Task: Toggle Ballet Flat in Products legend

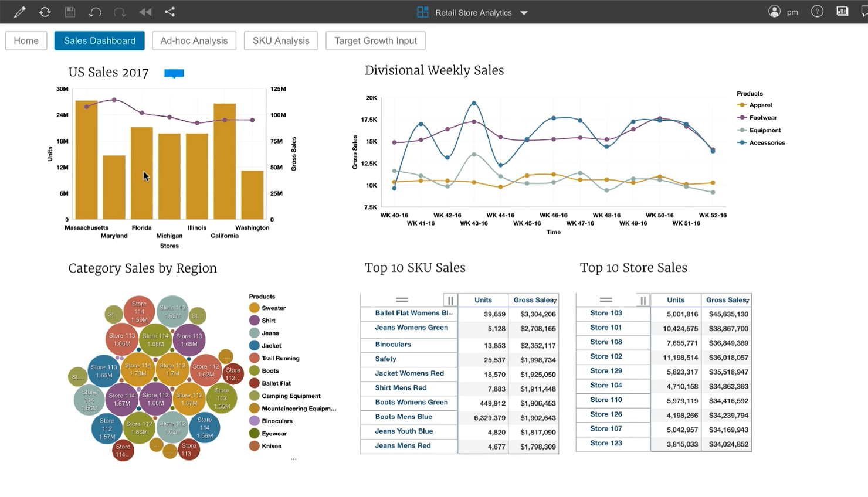Action: click(x=270, y=383)
